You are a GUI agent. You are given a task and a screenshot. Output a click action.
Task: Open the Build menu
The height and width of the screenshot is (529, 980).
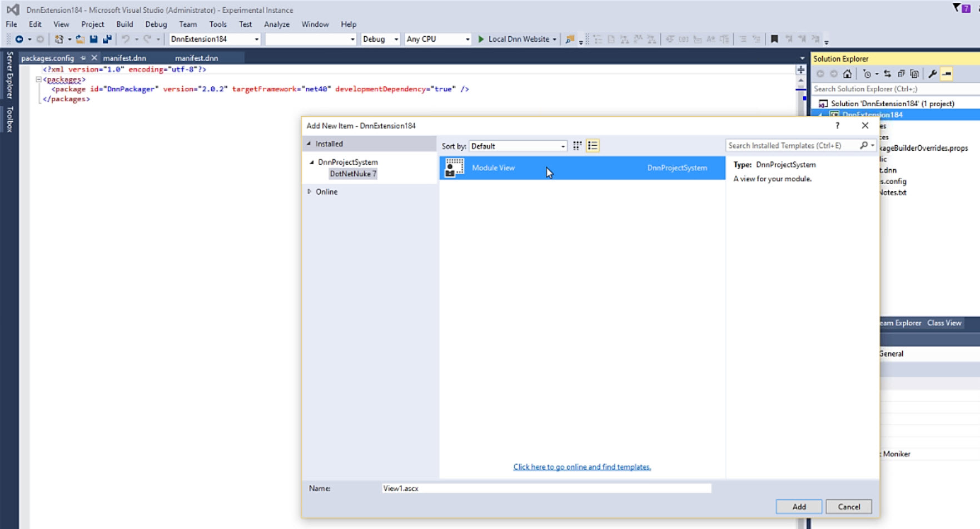(x=125, y=24)
